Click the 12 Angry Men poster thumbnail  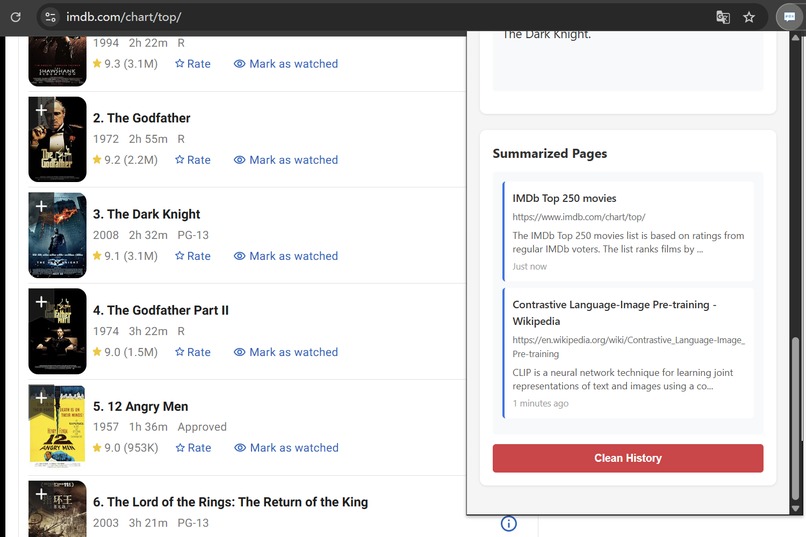point(57,427)
